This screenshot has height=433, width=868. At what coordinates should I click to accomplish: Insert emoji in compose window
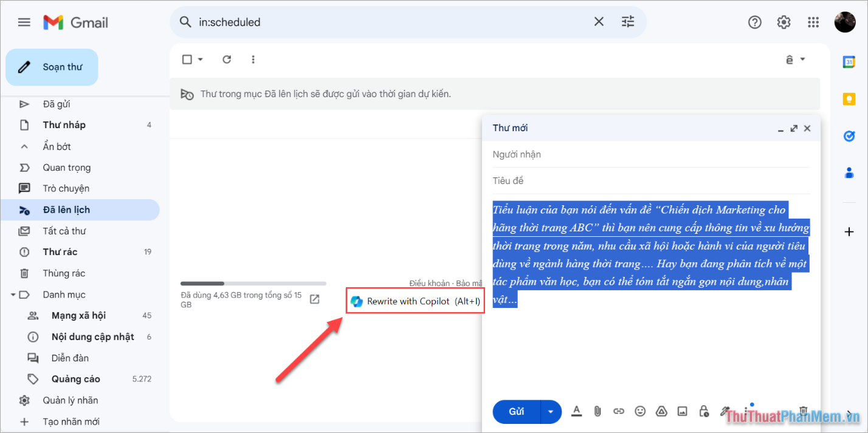[640, 411]
